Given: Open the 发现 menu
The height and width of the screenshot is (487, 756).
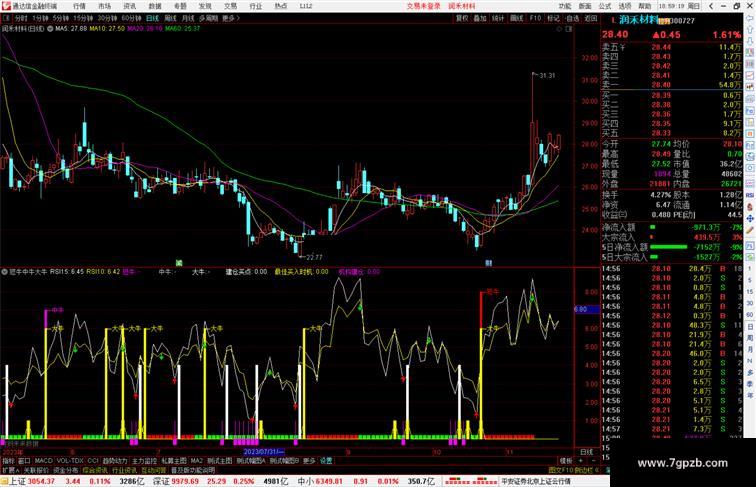Looking at the screenshot, I should [205, 6].
